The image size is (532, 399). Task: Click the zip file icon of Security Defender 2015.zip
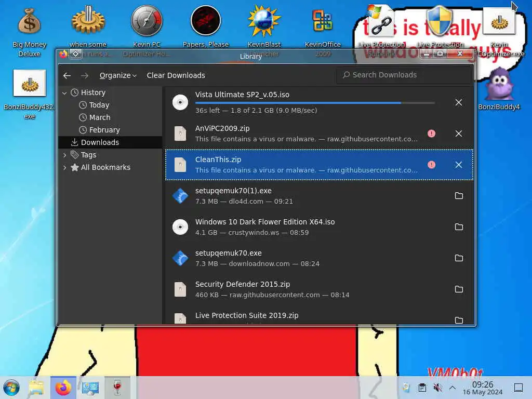(180, 289)
